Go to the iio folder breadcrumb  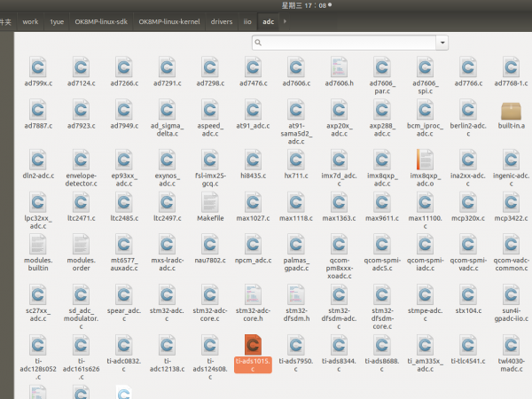coord(247,20)
